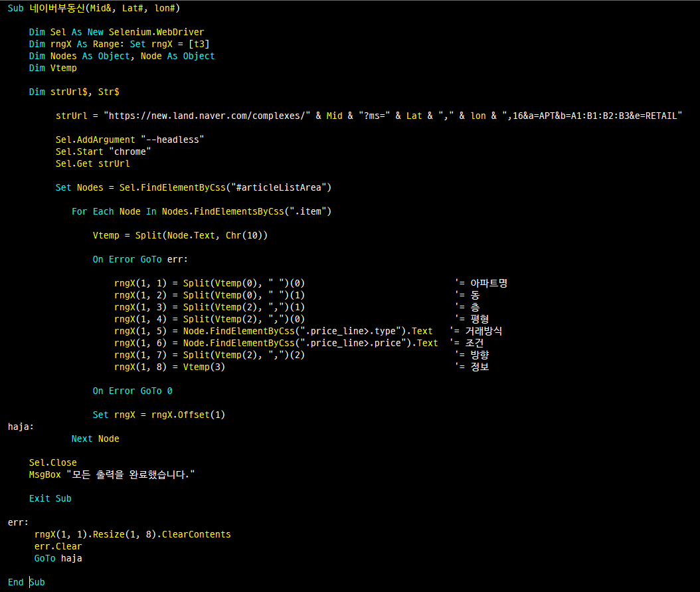The height and width of the screenshot is (592, 700).
Task: Click the 'For Each Node In' line
Action: 201,212
